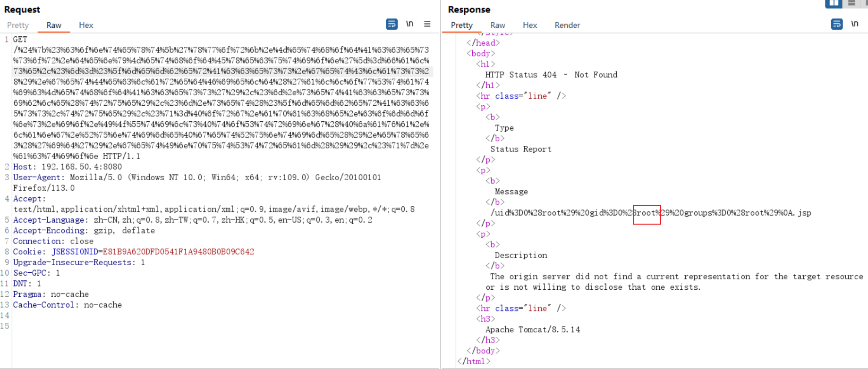Click the Request panel title

tap(22, 9)
